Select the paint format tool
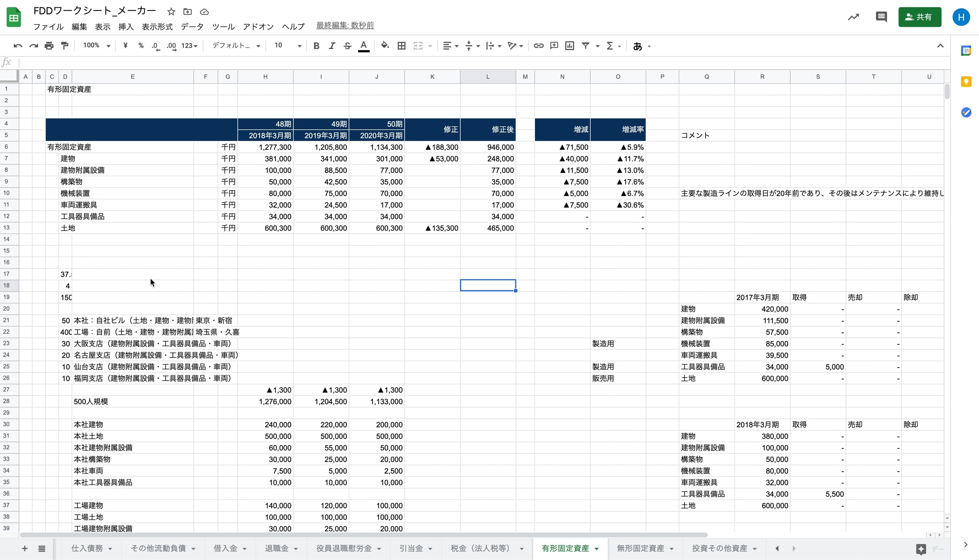The width and height of the screenshot is (979, 560). 65,46
